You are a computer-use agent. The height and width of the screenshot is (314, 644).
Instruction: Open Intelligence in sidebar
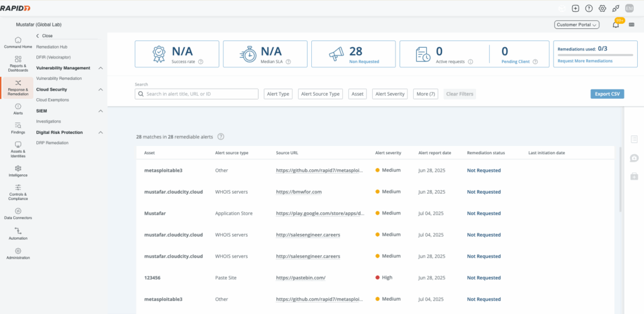[x=18, y=171]
